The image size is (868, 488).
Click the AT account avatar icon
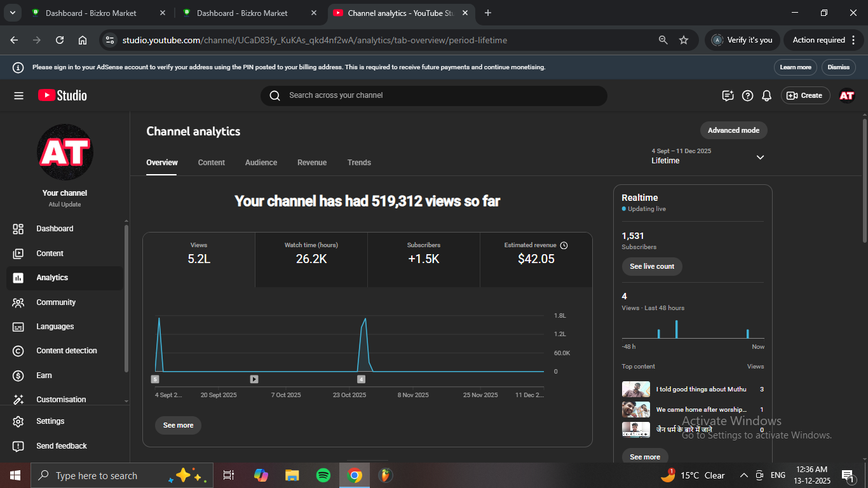click(846, 95)
